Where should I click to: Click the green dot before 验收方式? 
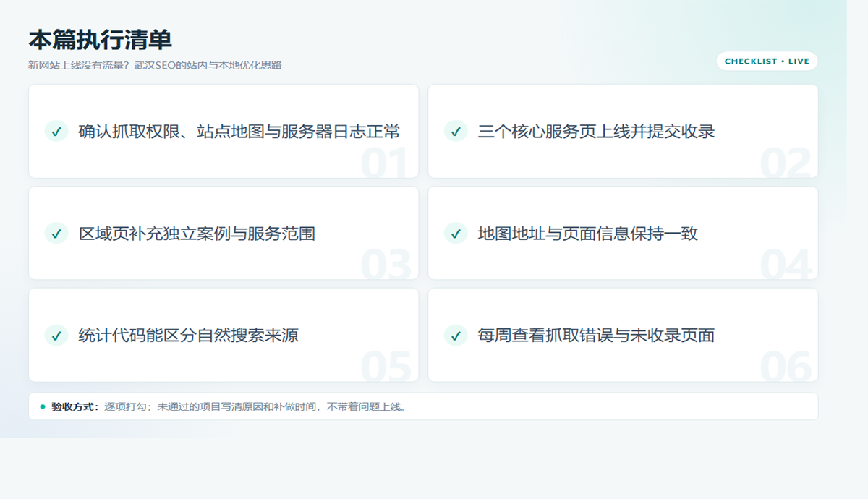point(43,406)
